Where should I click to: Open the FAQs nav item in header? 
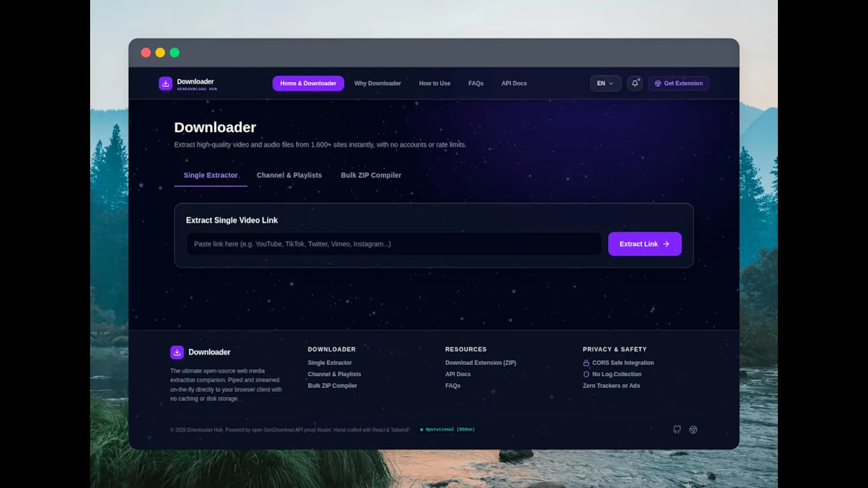tap(476, 84)
